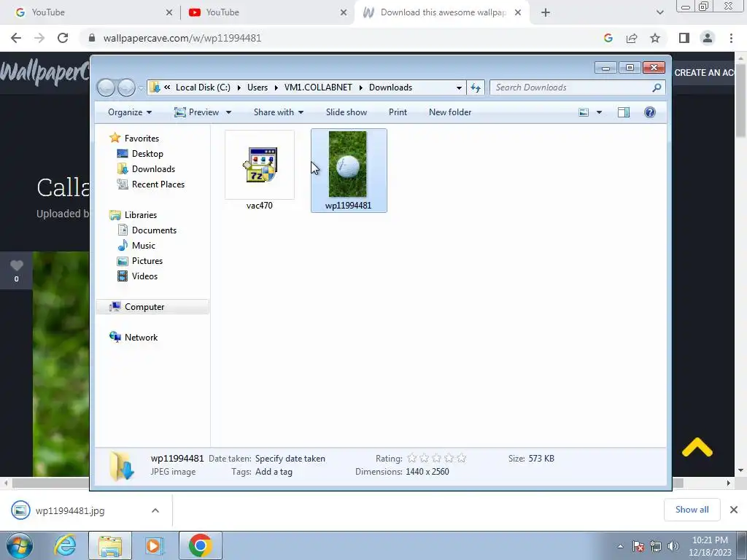
Task: Bookmark this page with the star icon
Action: click(x=655, y=38)
